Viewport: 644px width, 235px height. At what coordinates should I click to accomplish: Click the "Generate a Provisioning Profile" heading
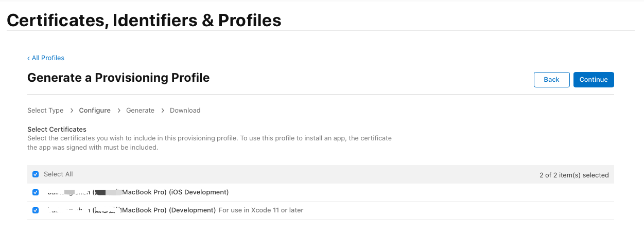coord(118,78)
